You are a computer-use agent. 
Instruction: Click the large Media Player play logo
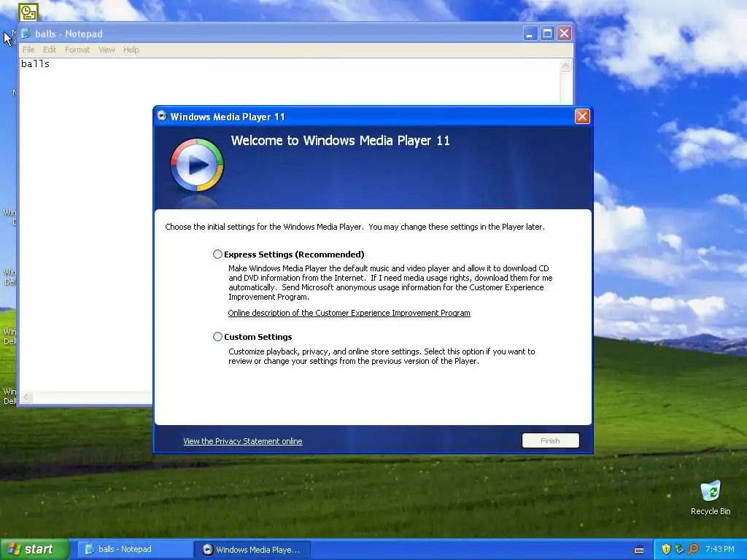tap(197, 165)
